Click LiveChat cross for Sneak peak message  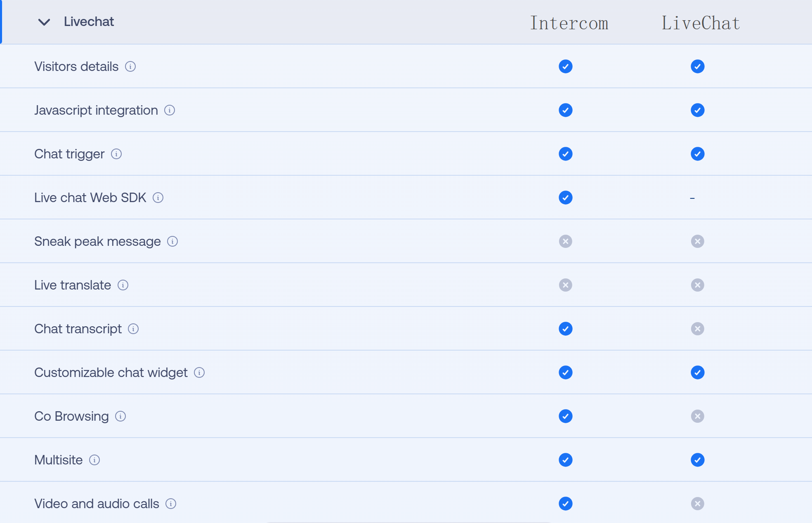pos(698,241)
